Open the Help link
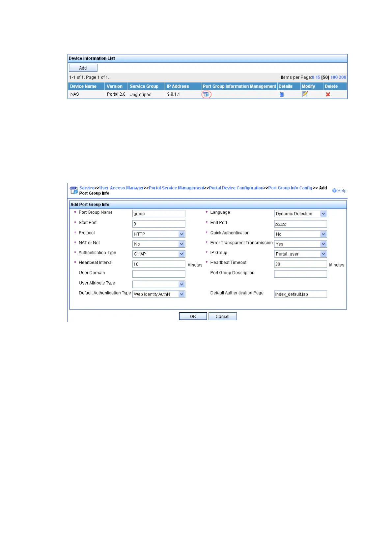 coord(342,191)
